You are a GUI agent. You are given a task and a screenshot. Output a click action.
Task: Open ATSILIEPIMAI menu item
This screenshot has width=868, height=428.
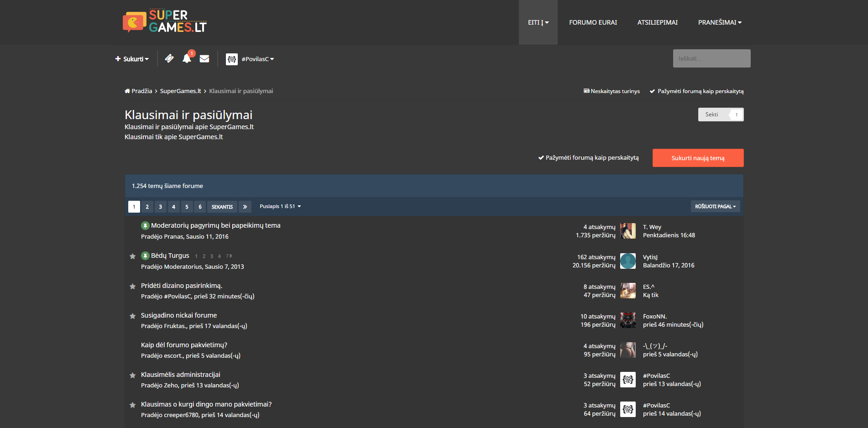657,22
